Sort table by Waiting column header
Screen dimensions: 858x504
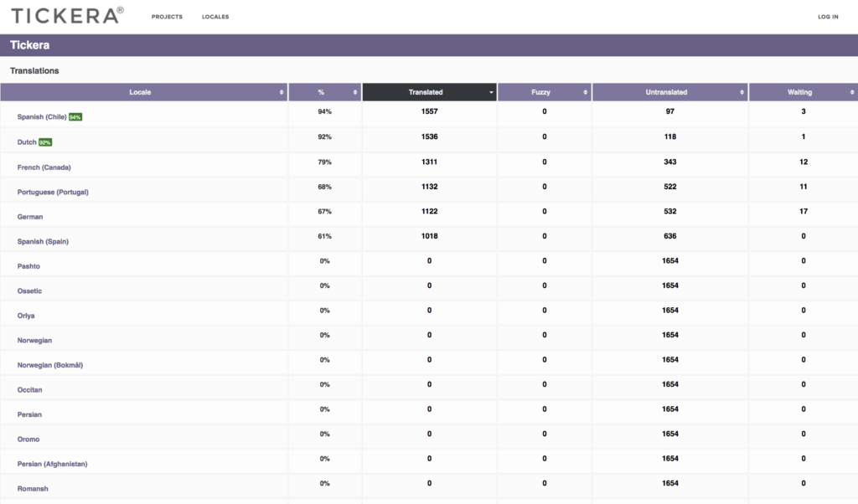(x=804, y=92)
